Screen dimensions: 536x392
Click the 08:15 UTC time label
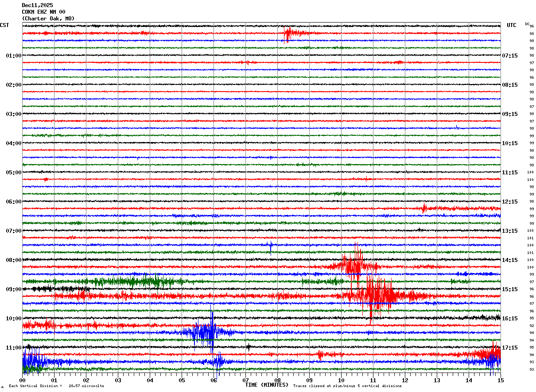point(510,85)
